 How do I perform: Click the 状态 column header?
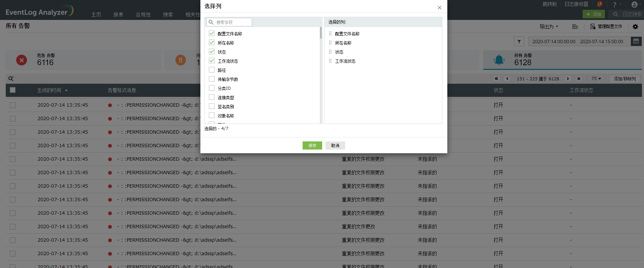coord(498,90)
